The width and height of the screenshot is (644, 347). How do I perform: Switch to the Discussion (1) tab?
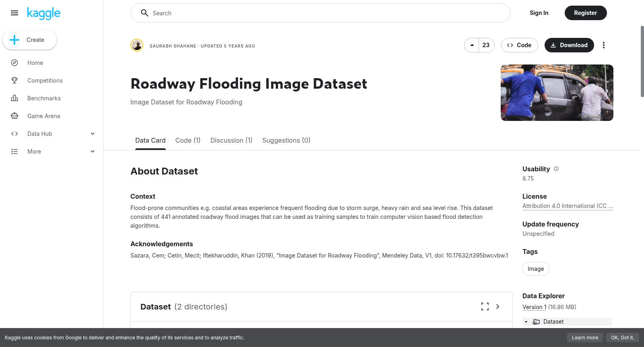[x=231, y=140]
